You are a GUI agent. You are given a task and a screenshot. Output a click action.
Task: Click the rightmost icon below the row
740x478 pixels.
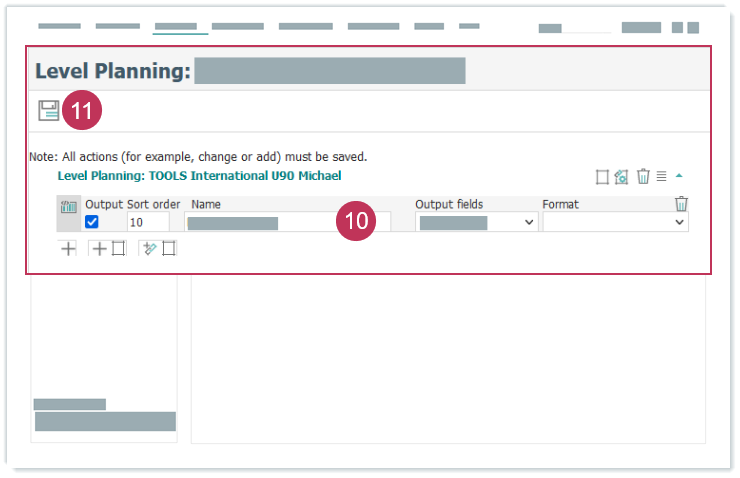159,249
